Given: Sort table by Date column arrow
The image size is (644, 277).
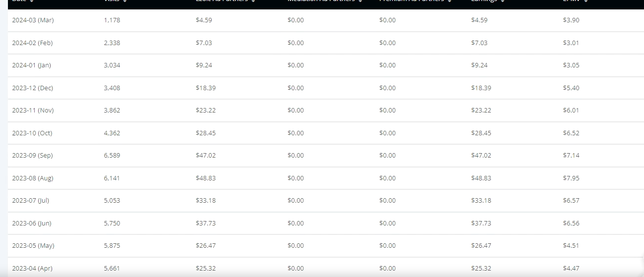Looking at the screenshot, I should (x=32, y=1).
